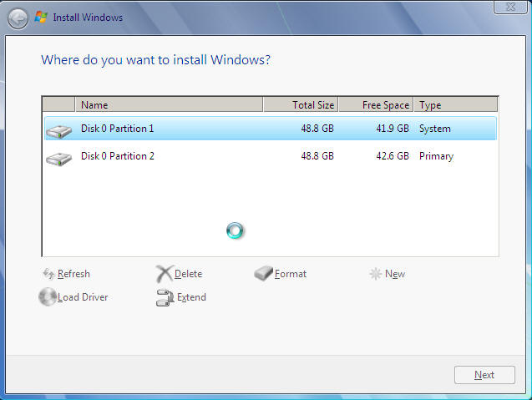Screen dimensions: 532x400
Task: Click the 42.6 GB free space cell
Action: tap(391, 156)
